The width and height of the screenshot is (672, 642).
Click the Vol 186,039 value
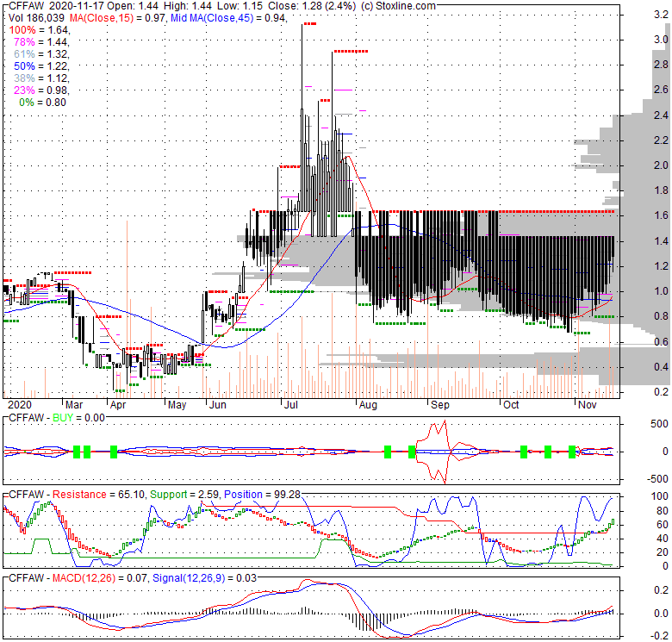[x=36, y=18]
